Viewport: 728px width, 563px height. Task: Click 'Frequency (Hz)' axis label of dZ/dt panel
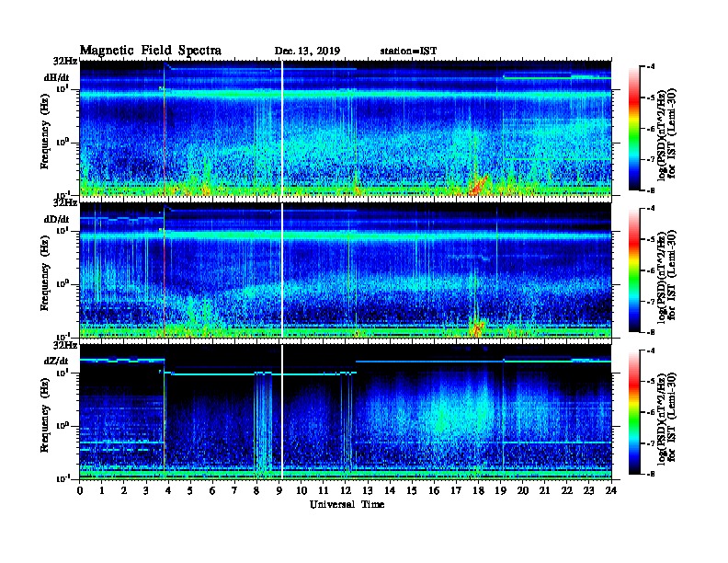[44, 415]
